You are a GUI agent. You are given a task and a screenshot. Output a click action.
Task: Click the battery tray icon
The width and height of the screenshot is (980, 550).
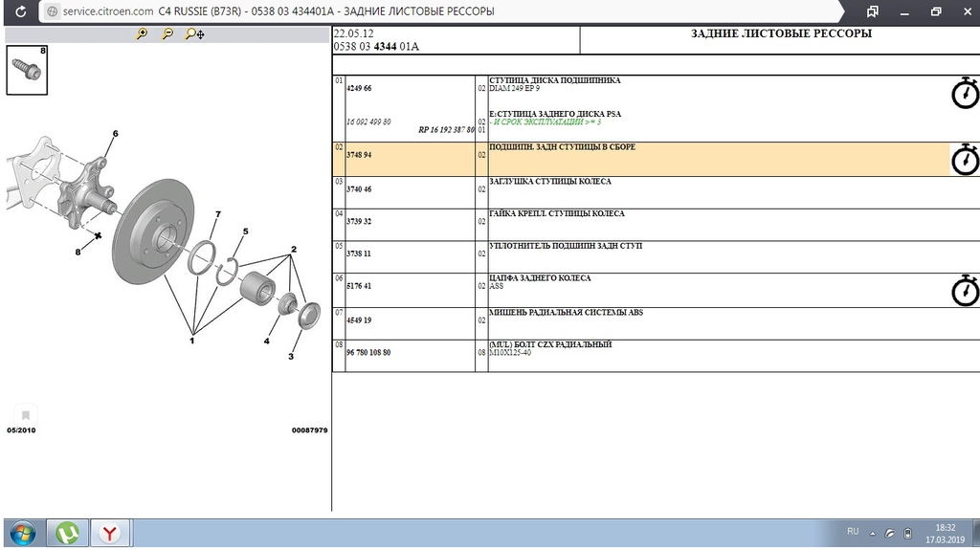[907, 534]
